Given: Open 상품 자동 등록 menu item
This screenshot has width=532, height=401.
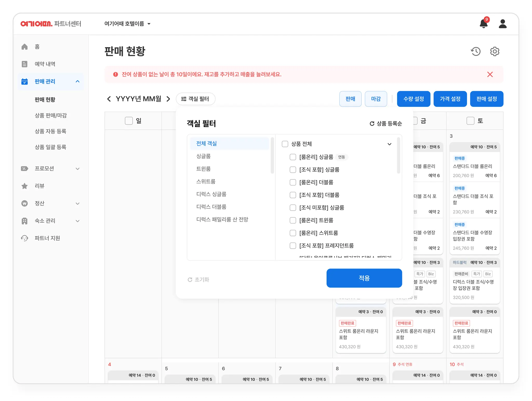Looking at the screenshot, I should click(50, 131).
